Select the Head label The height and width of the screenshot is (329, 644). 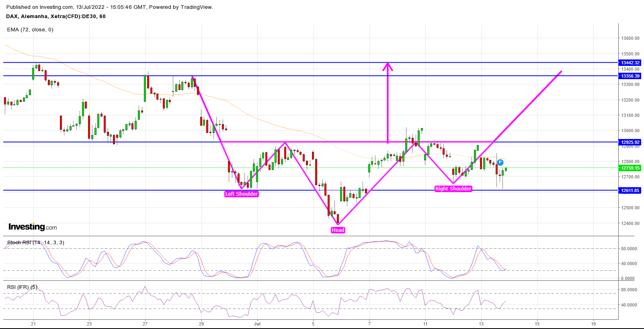pos(338,230)
